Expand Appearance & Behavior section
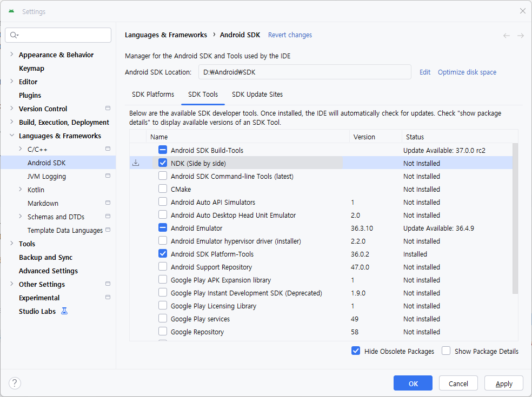The width and height of the screenshot is (532, 397). [12, 54]
